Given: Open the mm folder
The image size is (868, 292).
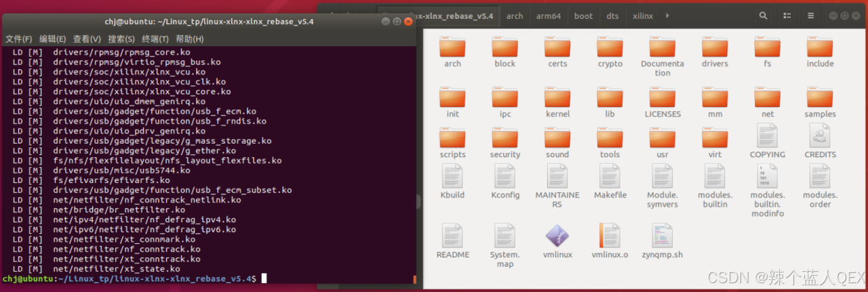Looking at the screenshot, I should pos(715,102).
